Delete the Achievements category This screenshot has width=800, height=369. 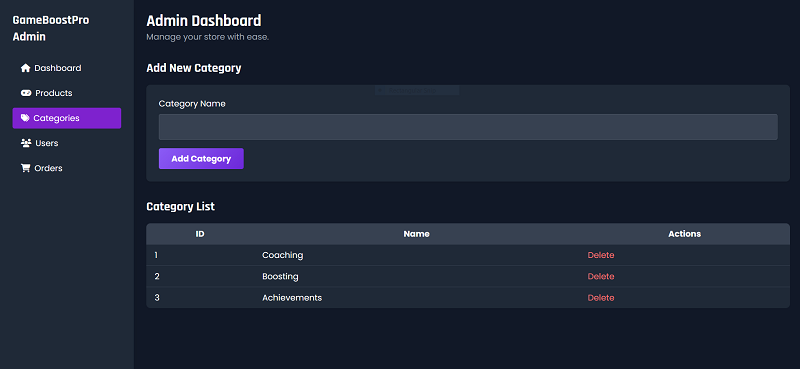click(x=601, y=298)
